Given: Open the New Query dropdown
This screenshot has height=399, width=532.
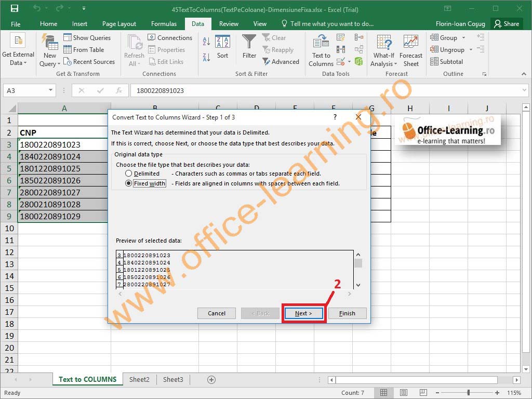Looking at the screenshot, I should [x=50, y=49].
